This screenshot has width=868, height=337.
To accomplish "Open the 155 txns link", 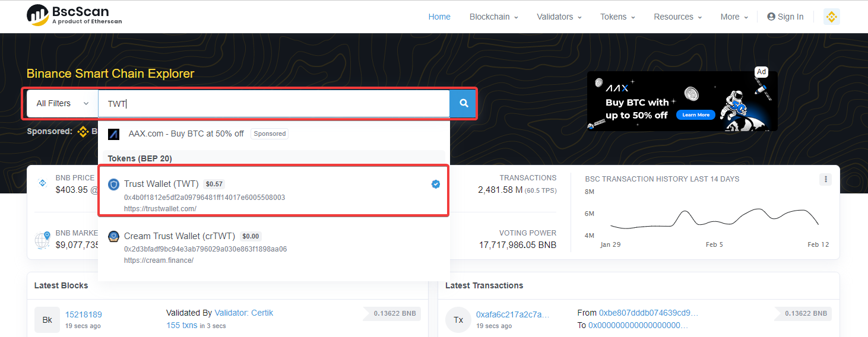I will pyautogui.click(x=182, y=325).
